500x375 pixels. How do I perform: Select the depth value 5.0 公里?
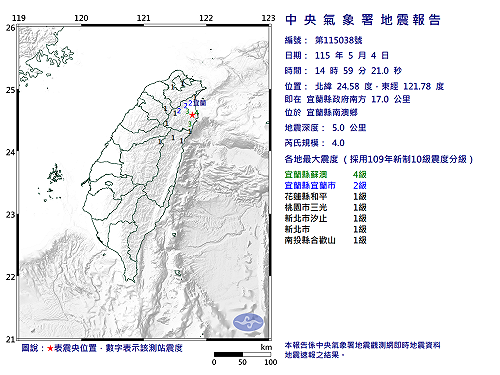(349, 128)
